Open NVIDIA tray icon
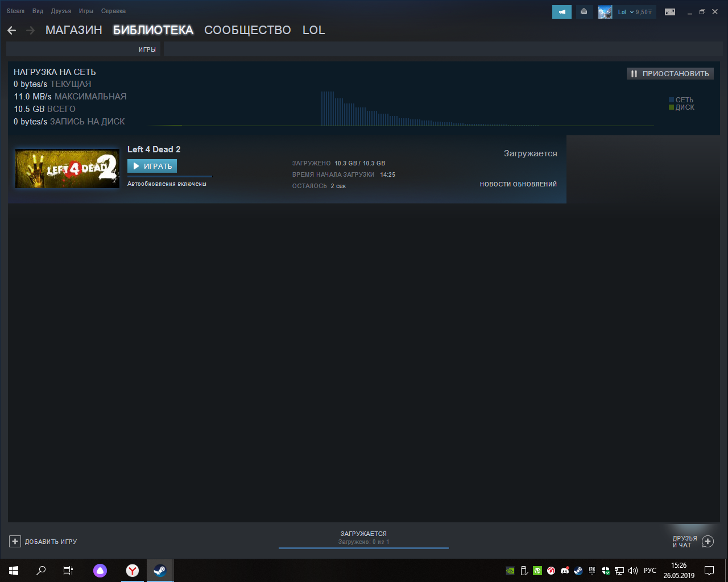Image resolution: width=728 pixels, height=582 pixels. (x=510, y=571)
